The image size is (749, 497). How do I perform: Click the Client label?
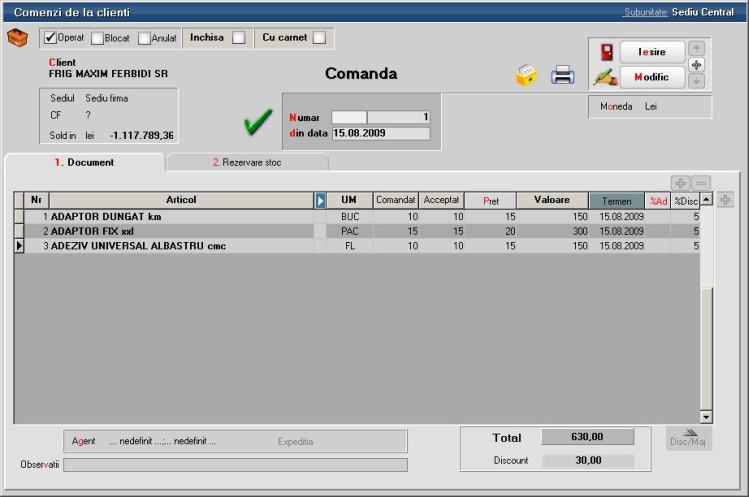click(62, 63)
